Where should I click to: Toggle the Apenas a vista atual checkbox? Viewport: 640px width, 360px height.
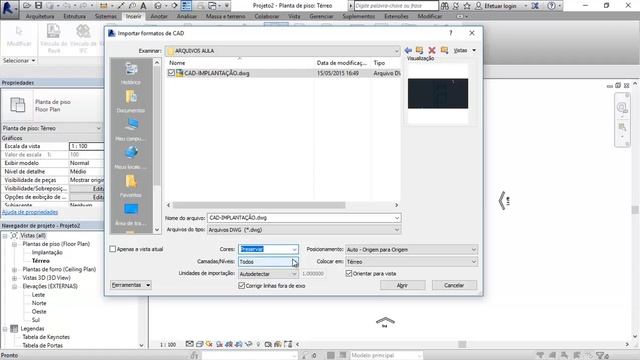click(113, 249)
